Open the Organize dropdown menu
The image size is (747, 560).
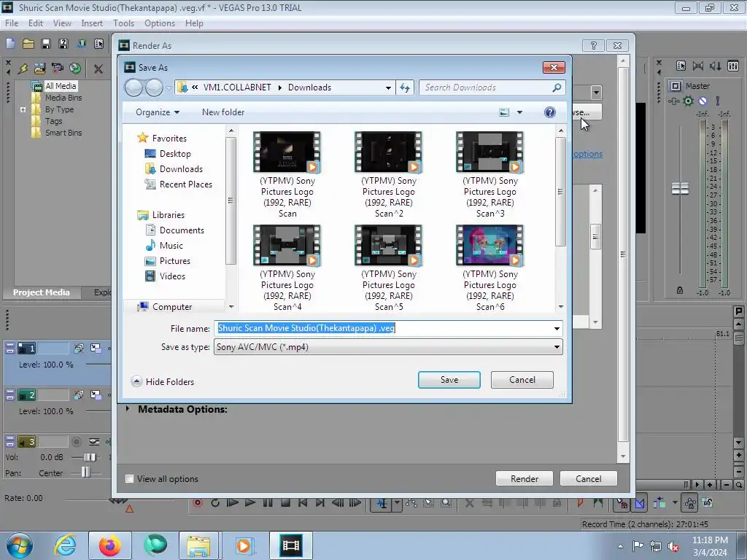(x=158, y=112)
